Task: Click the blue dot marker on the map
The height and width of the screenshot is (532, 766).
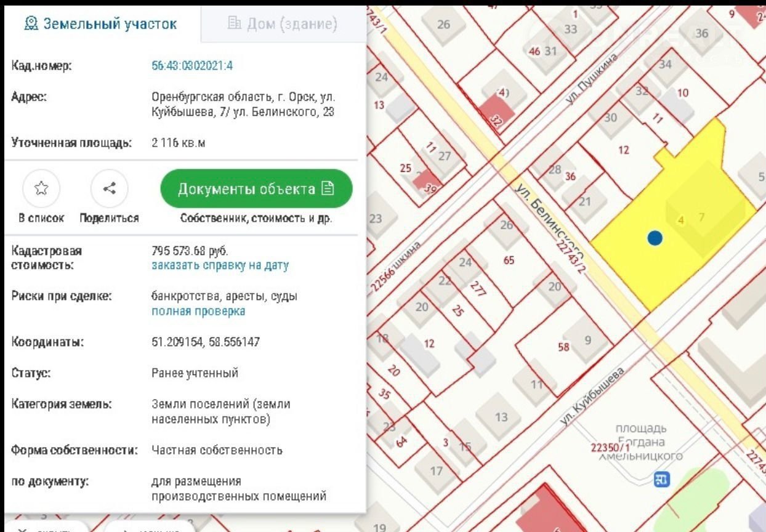Action: [655, 238]
